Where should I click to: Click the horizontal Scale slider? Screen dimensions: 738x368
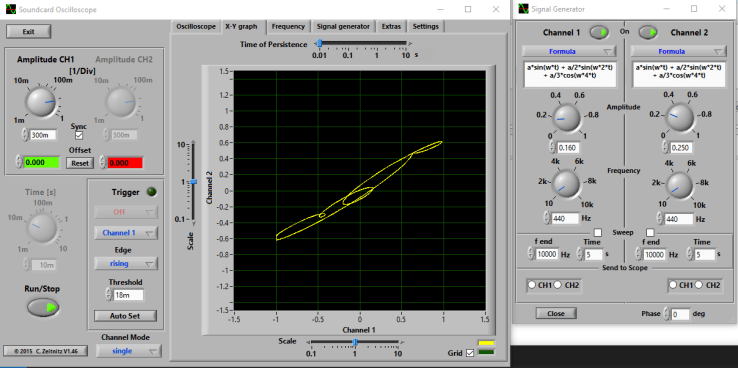355,342
